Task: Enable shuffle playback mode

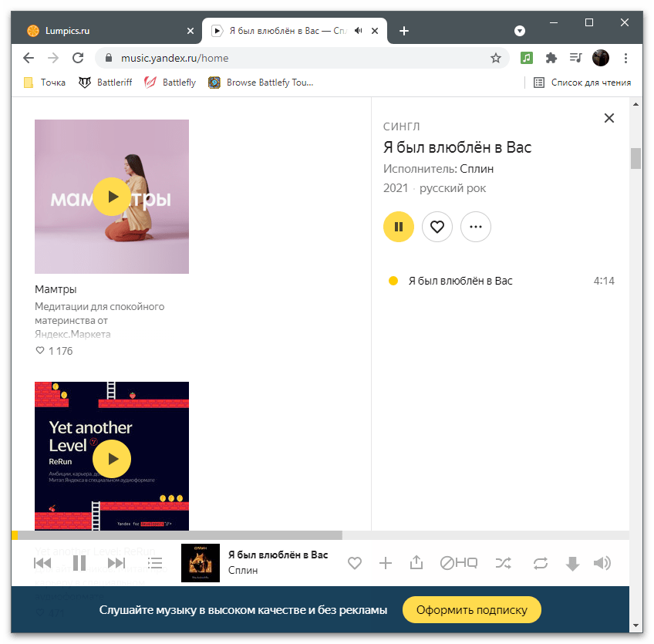Action: tap(503, 563)
